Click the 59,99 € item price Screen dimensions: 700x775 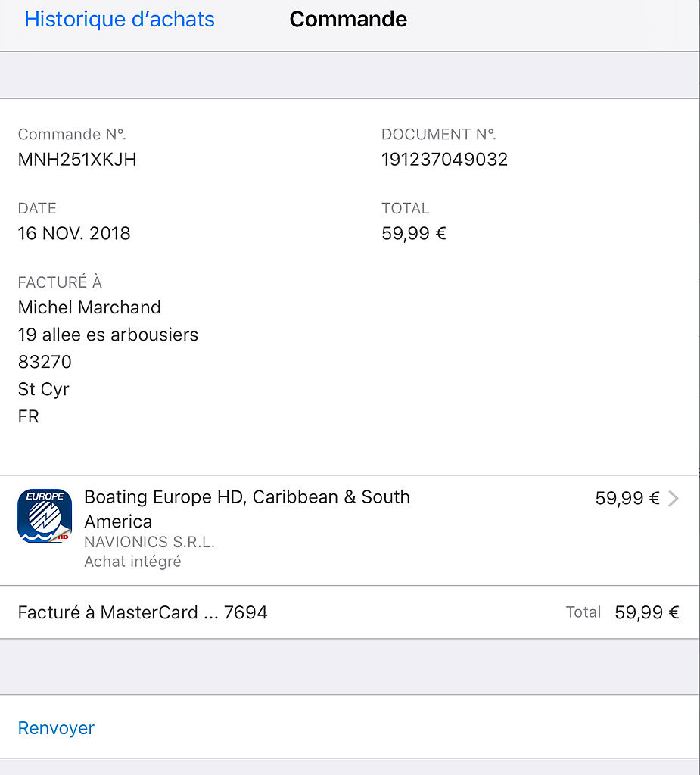coord(627,498)
